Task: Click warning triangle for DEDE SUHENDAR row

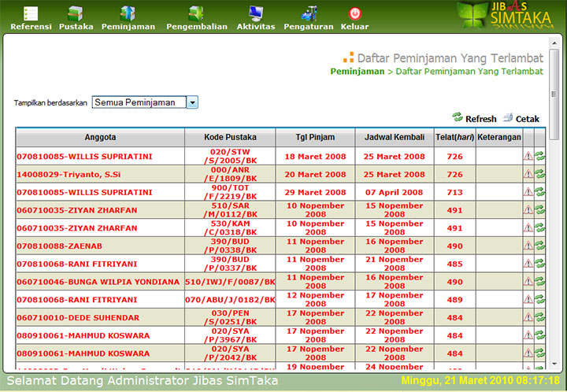Action: (528, 317)
